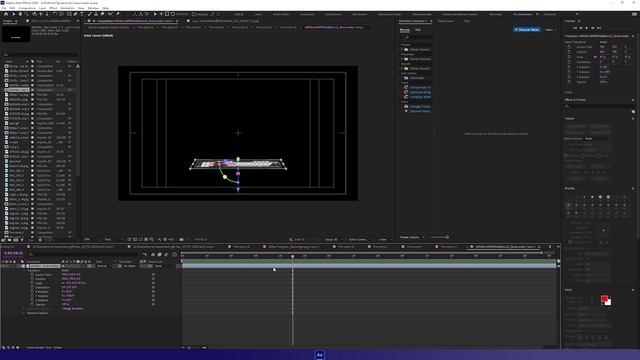Viewport: 640px width, 360px height.
Task: Select the Roto Brush tool
Action: [110, 14]
